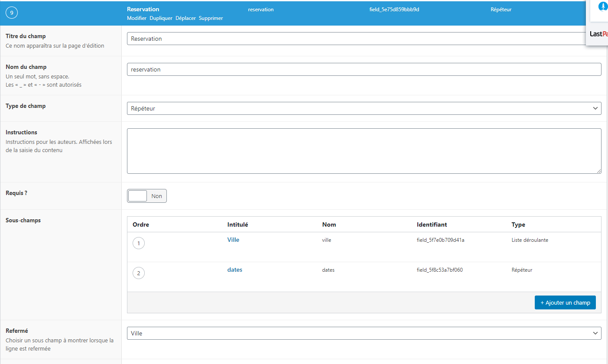Click the dates name cell
This screenshot has width=608, height=364.
328,270
